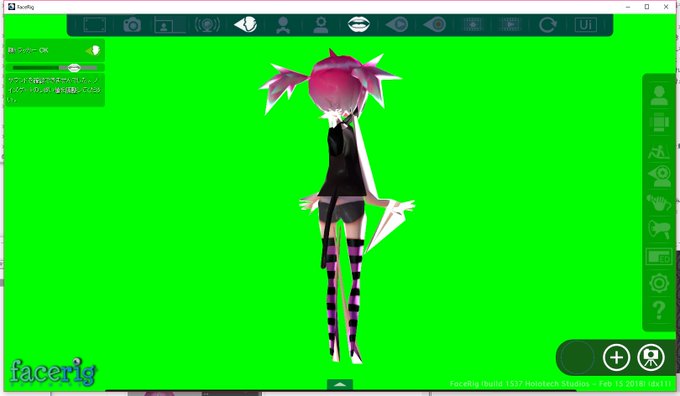Take a screenshot with the camera icon
Viewport: 680px width, 396px height.
[132, 25]
